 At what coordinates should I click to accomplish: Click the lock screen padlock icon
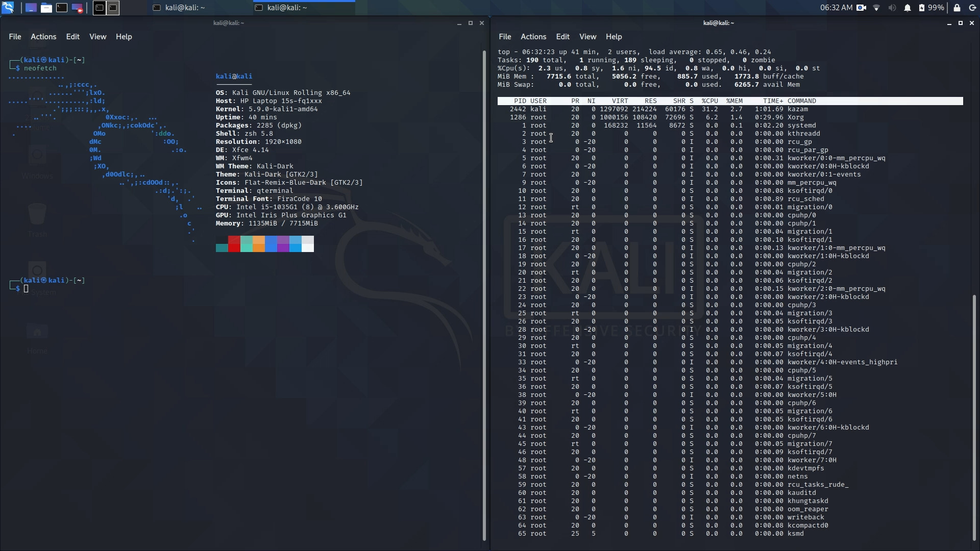tap(957, 8)
